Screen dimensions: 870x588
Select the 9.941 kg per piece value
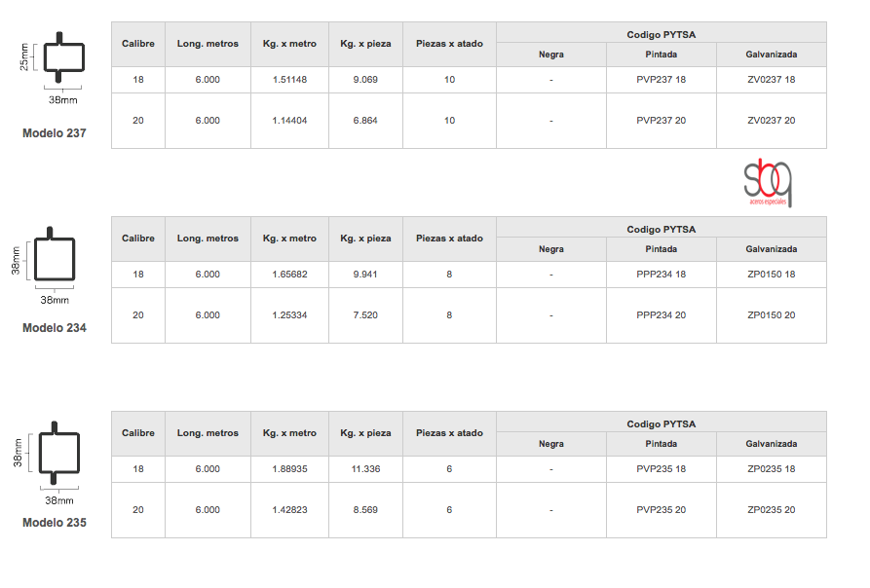coord(365,275)
